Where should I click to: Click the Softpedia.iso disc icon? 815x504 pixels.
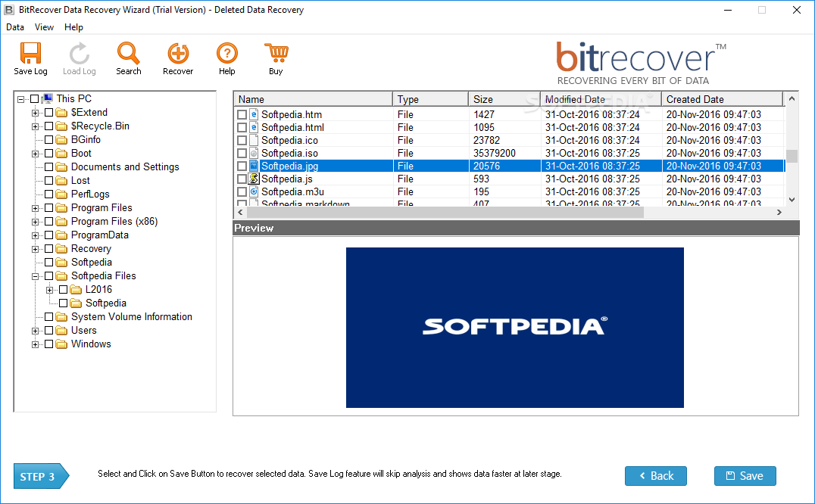point(254,153)
